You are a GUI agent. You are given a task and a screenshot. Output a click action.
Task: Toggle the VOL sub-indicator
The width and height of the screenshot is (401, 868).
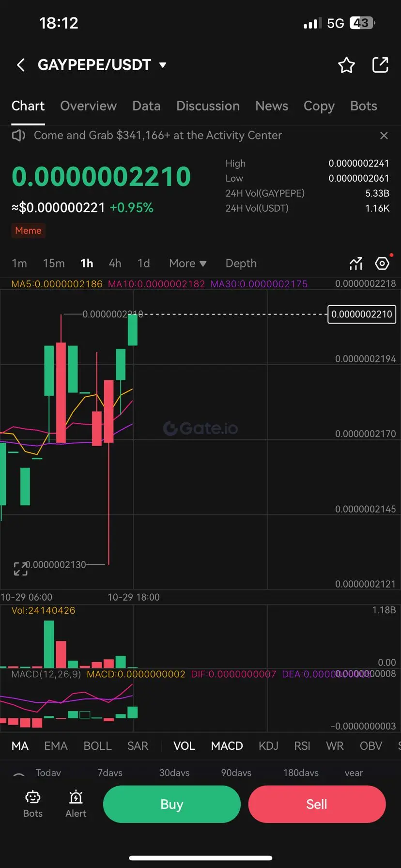click(184, 746)
